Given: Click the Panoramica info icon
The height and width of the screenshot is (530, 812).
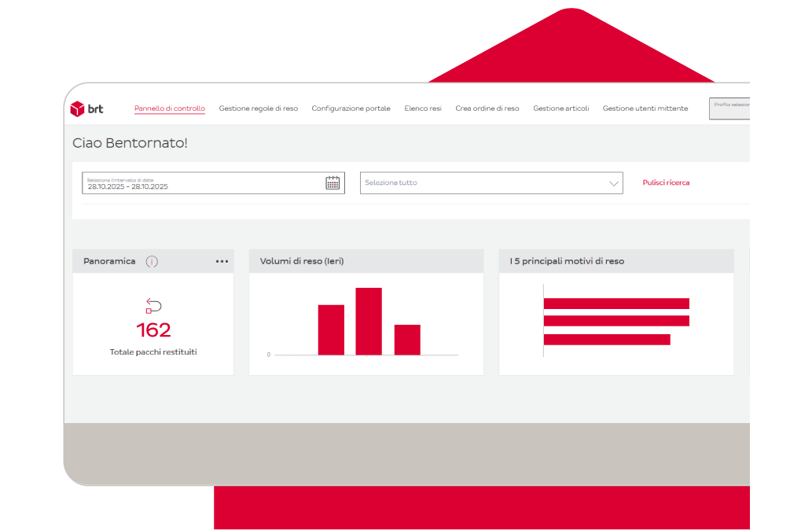Looking at the screenshot, I should [x=152, y=261].
